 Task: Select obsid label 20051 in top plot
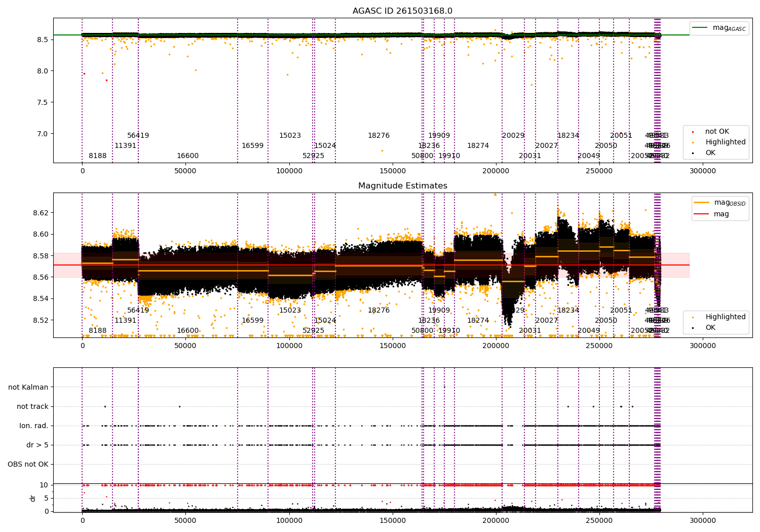pos(621,136)
